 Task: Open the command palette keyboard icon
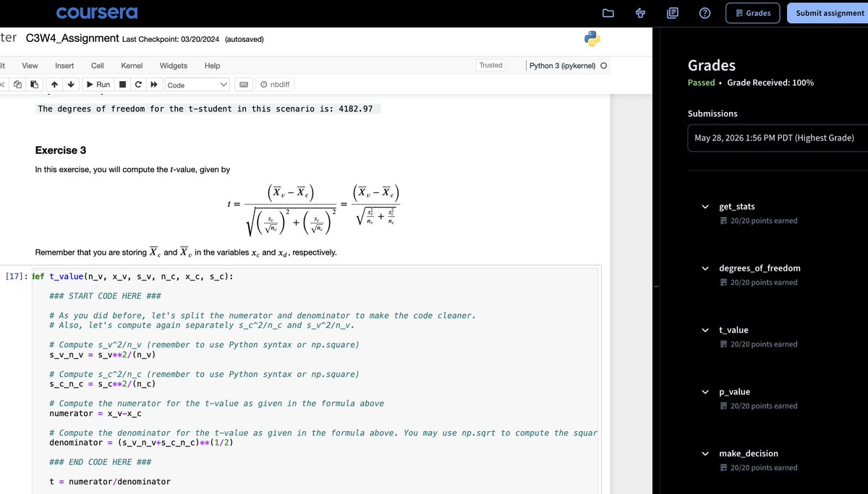point(244,85)
